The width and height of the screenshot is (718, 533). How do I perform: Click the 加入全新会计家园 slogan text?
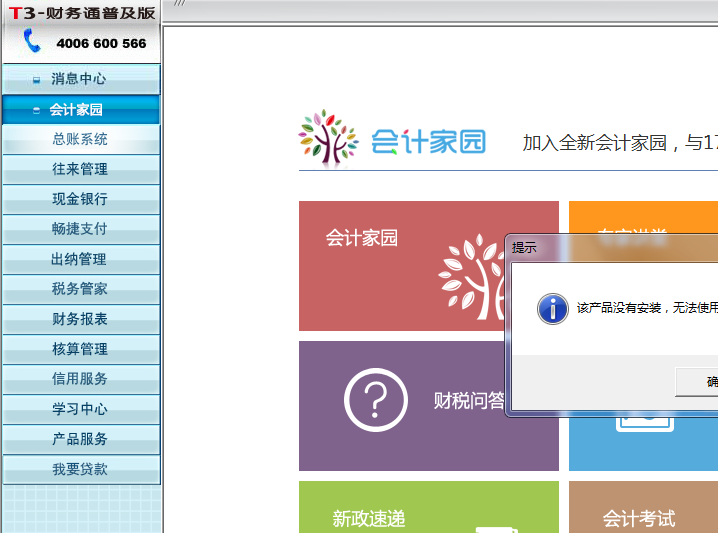tap(620, 143)
